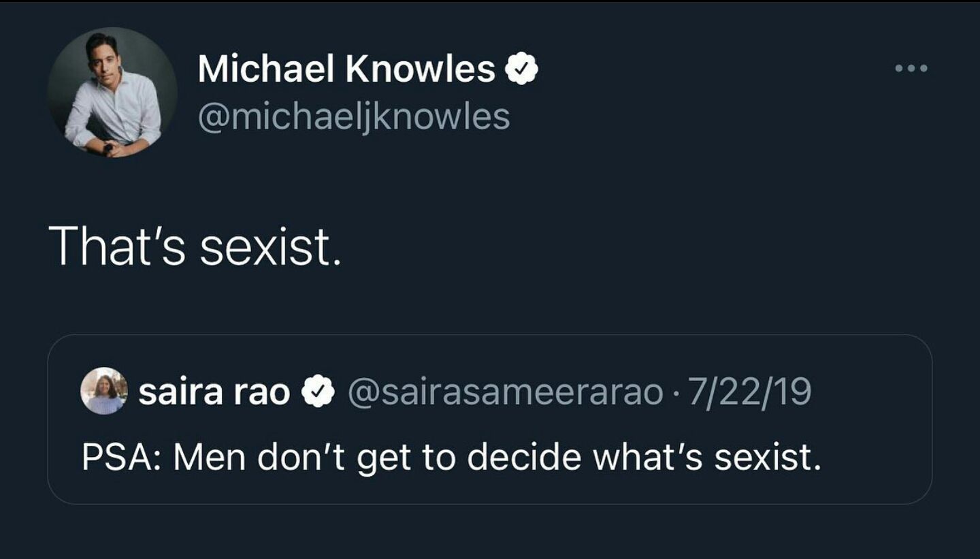Viewport: 980px width, 559px height.
Task: Click the @sairasameerarao handle
Action: coord(505,392)
